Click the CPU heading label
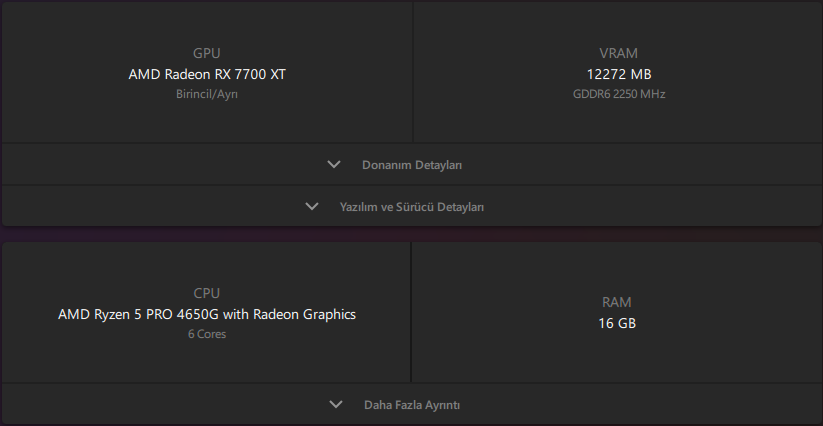 207,293
